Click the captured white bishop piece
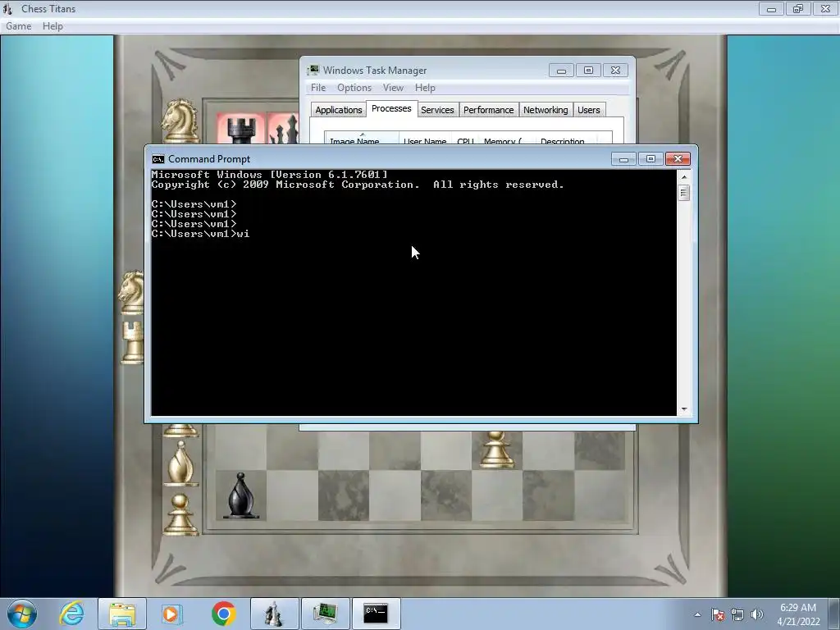The width and height of the screenshot is (840, 630). (x=180, y=464)
